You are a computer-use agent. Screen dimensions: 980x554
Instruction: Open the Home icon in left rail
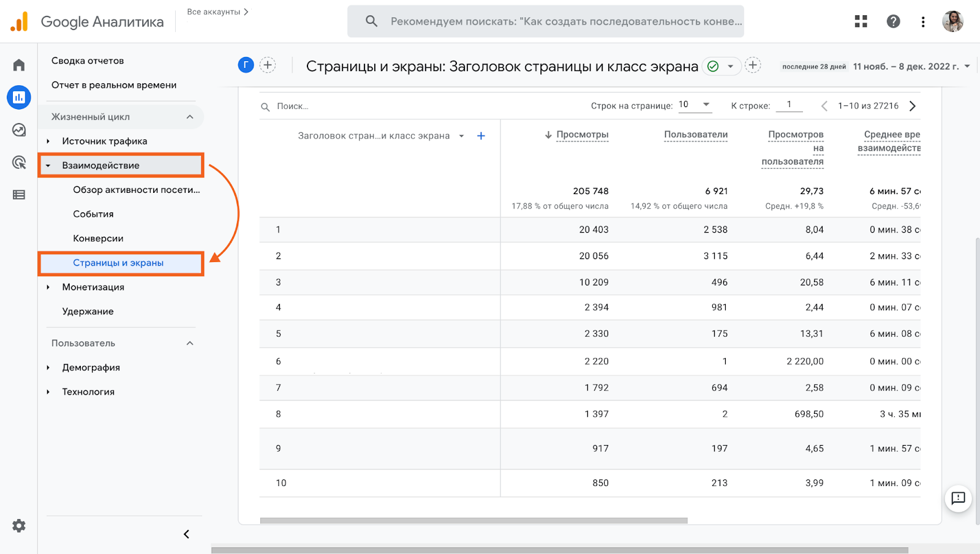point(19,65)
